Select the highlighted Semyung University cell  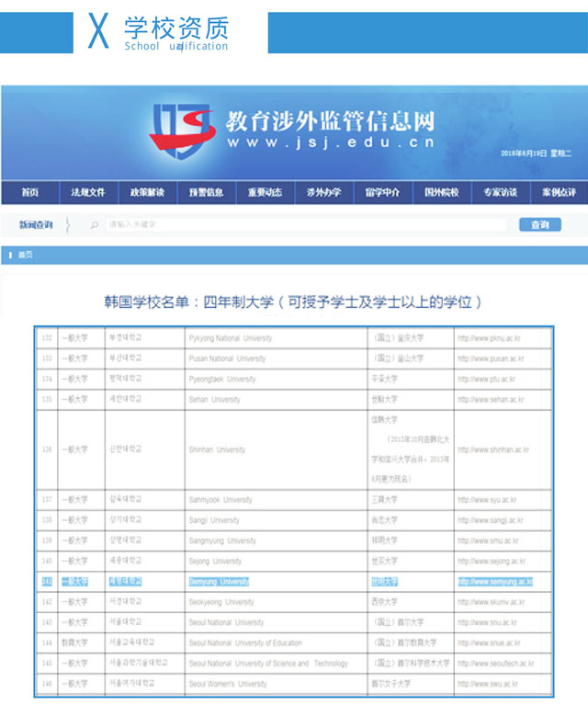pos(219,582)
